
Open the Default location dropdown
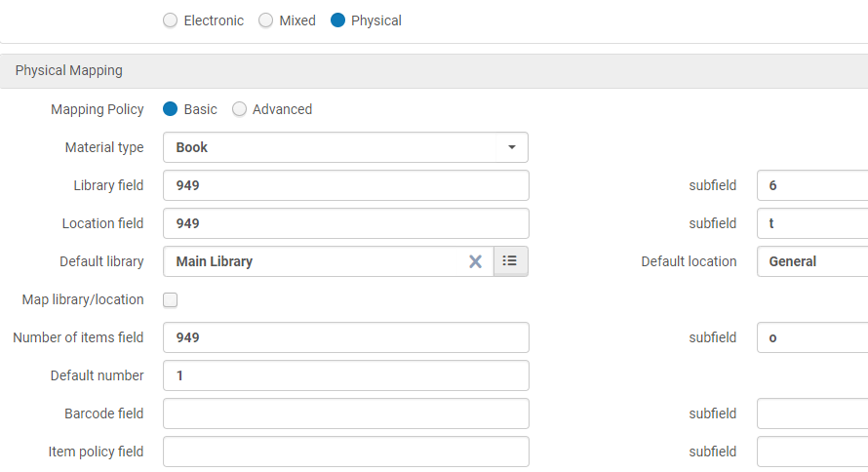click(x=812, y=261)
